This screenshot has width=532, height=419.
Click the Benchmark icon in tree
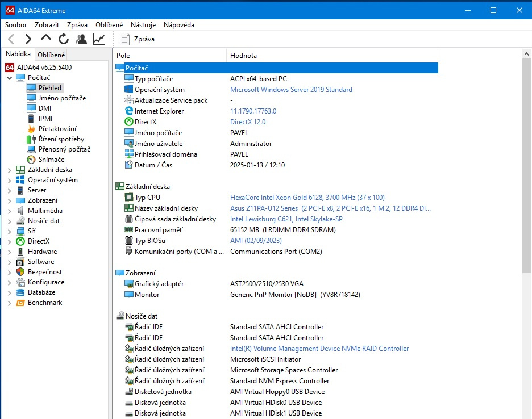click(20, 303)
